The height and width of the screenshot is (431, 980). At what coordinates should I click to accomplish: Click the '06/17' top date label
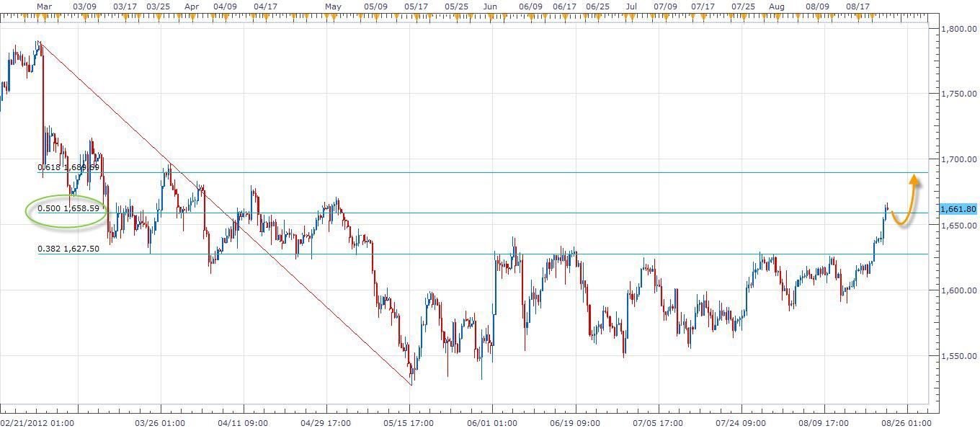564,6
